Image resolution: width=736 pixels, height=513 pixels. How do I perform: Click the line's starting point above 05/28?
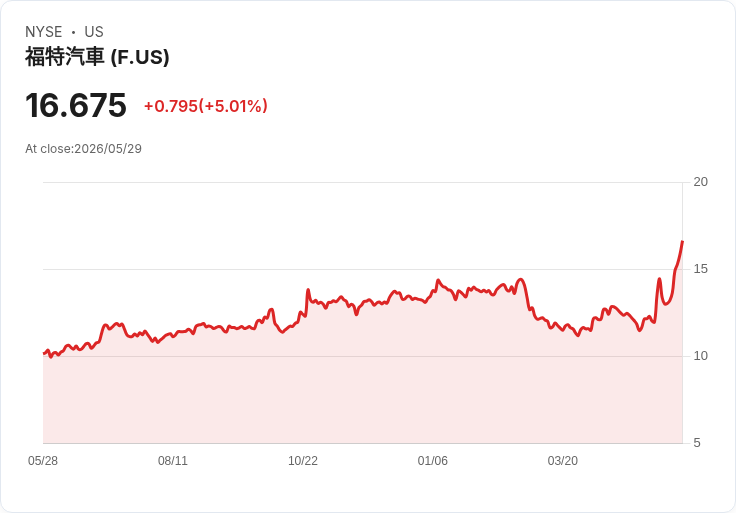point(44,353)
